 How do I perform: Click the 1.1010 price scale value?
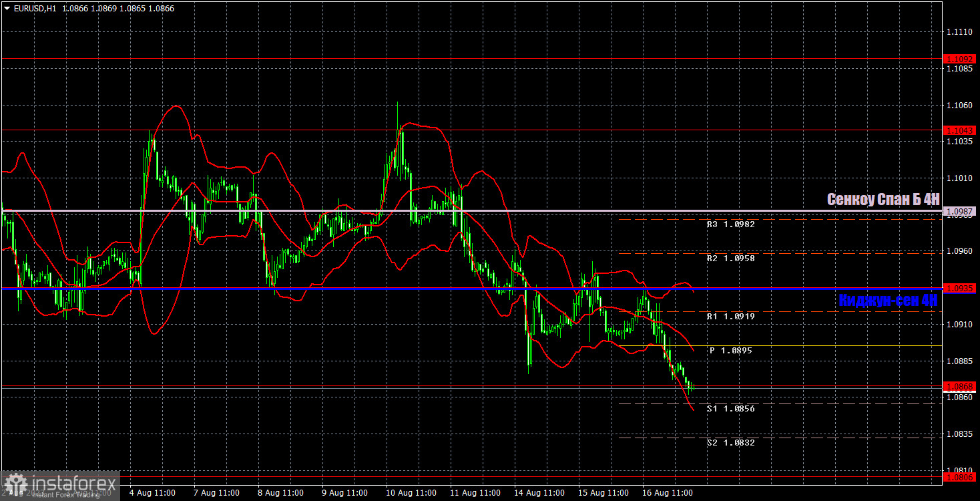coord(960,178)
